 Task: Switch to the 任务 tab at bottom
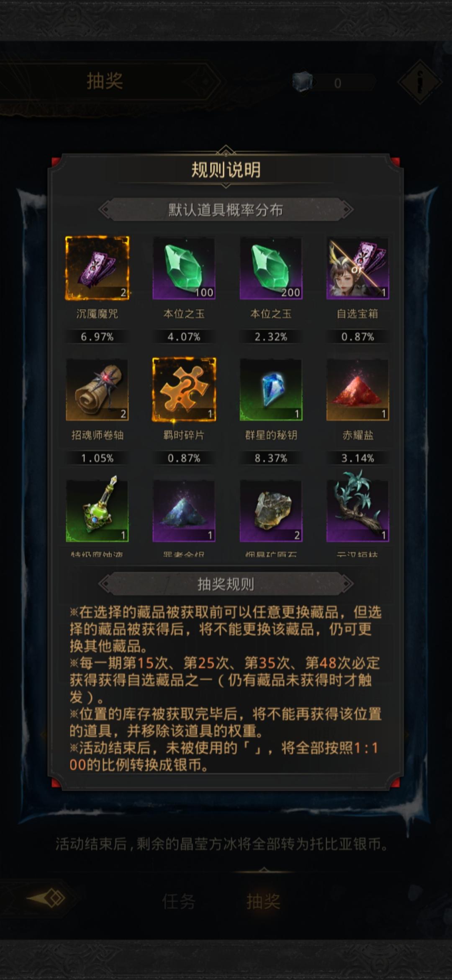(179, 901)
